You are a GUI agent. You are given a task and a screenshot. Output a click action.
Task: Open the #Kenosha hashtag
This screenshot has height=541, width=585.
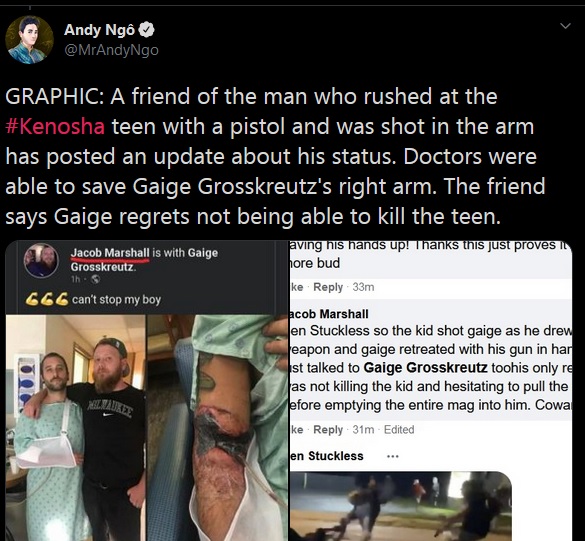[55, 126]
